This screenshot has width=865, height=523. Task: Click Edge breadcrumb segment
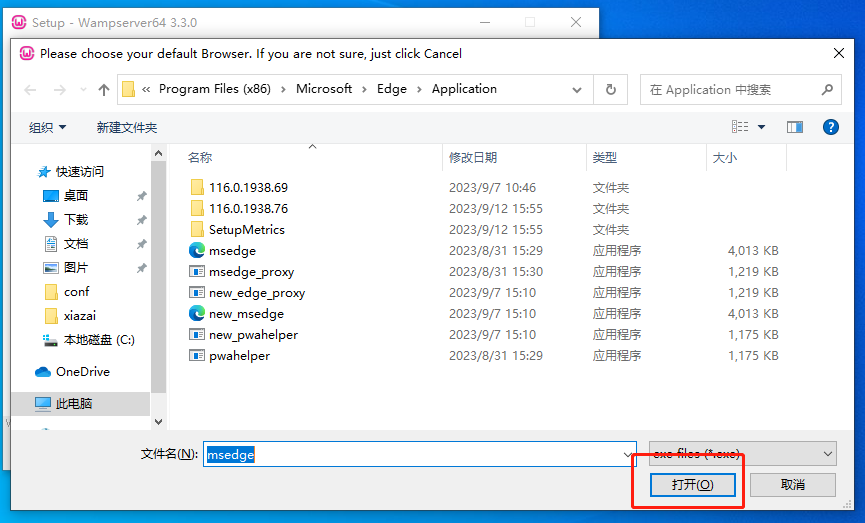(392, 89)
